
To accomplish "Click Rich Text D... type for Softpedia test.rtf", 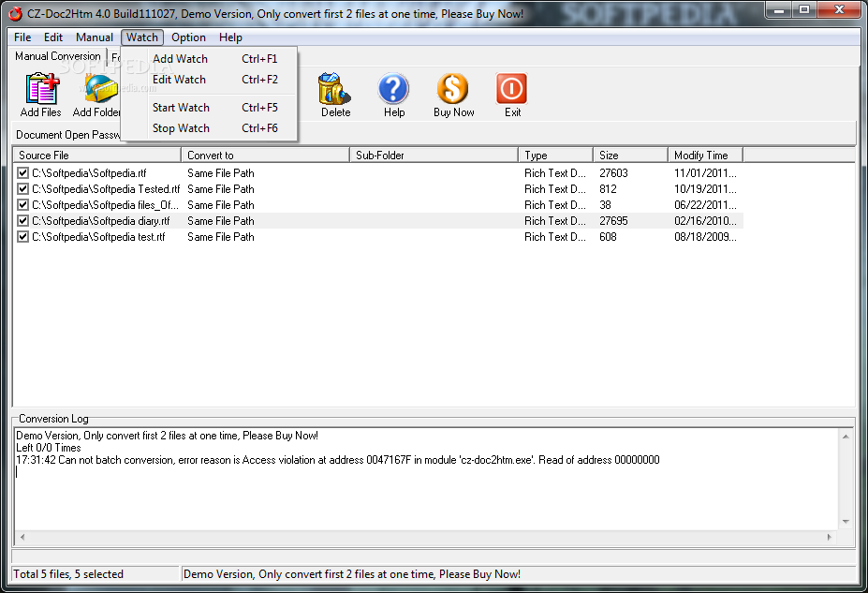I will 554,237.
